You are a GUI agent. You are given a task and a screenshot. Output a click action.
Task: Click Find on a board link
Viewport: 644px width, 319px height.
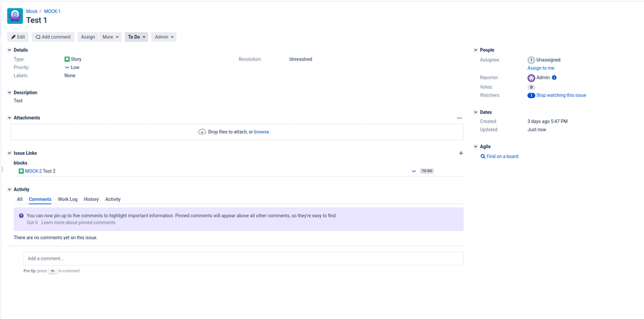(x=502, y=157)
